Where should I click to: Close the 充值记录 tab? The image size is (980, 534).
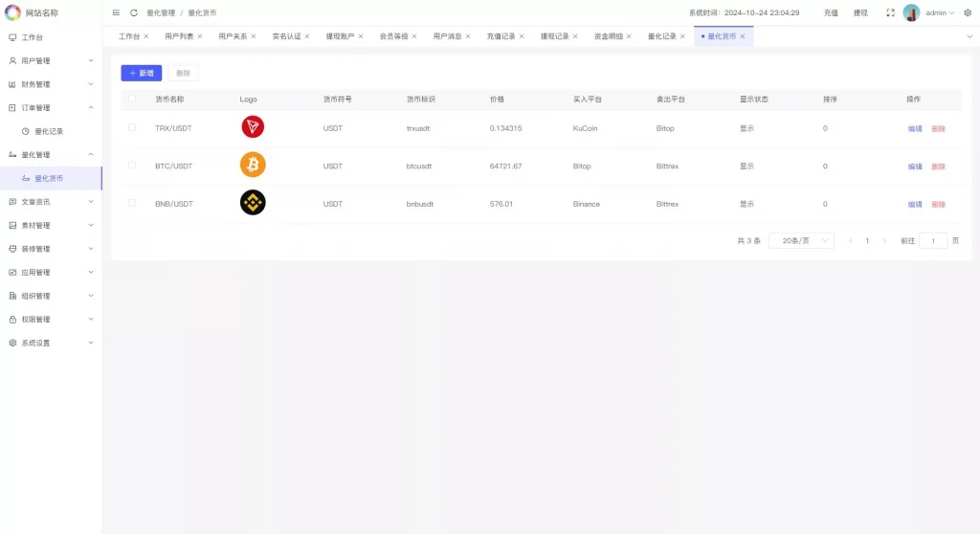coord(522,36)
